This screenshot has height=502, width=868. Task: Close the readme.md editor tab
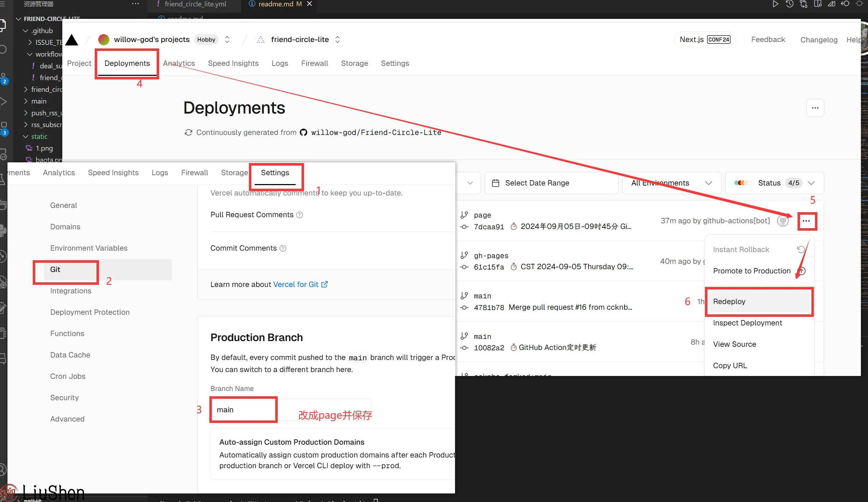(309, 4)
